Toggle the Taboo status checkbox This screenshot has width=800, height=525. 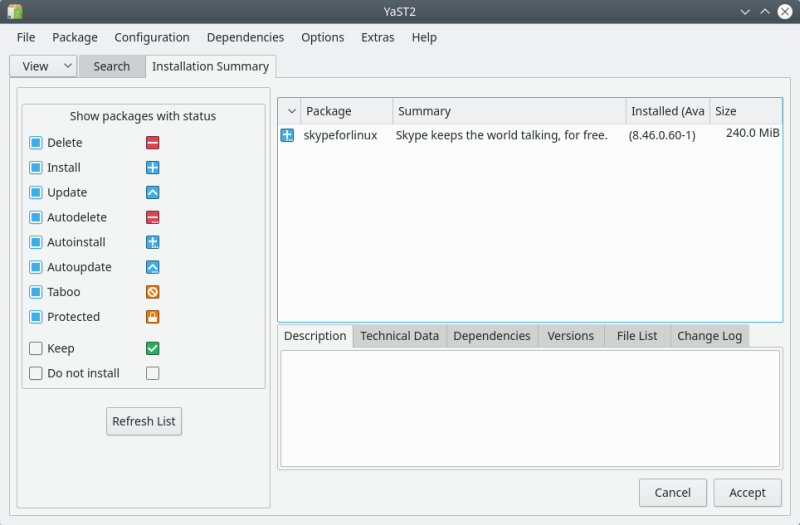(x=36, y=292)
